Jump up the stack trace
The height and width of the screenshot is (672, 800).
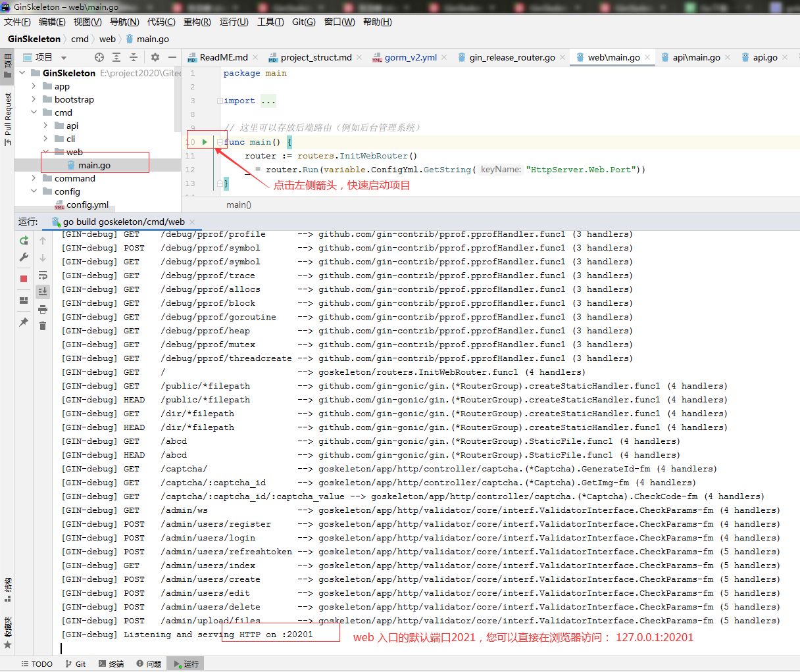coord(43,241)
